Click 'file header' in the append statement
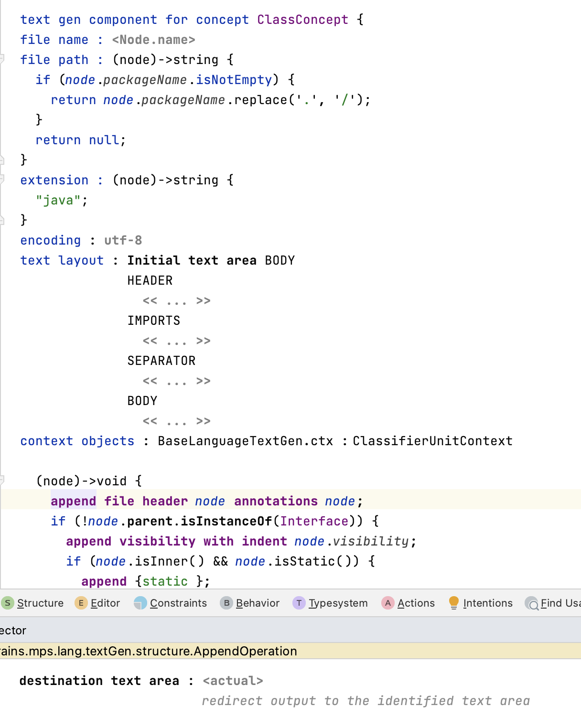Viewport: 581px width, 728px height. pyautogui.click(x=146, y=501)
